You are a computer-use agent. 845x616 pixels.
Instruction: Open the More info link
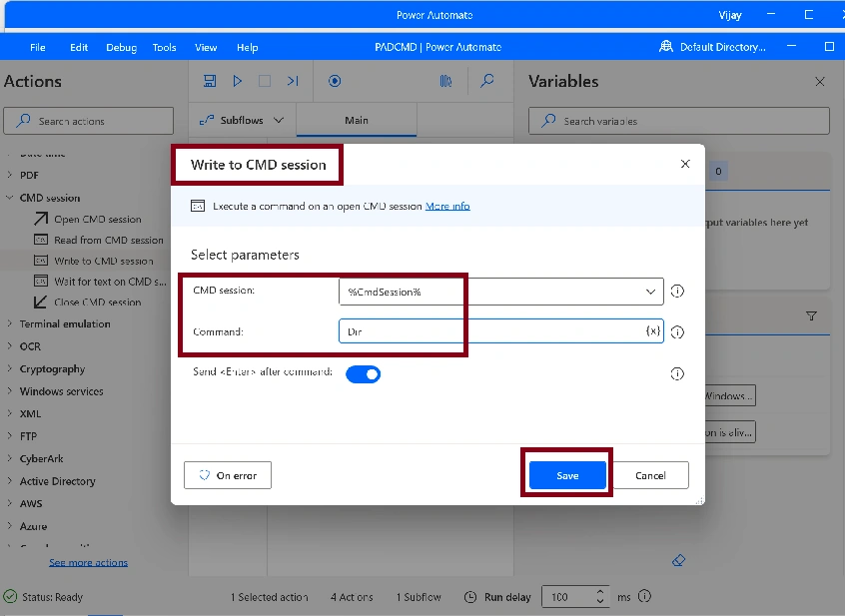pos(447,207)
